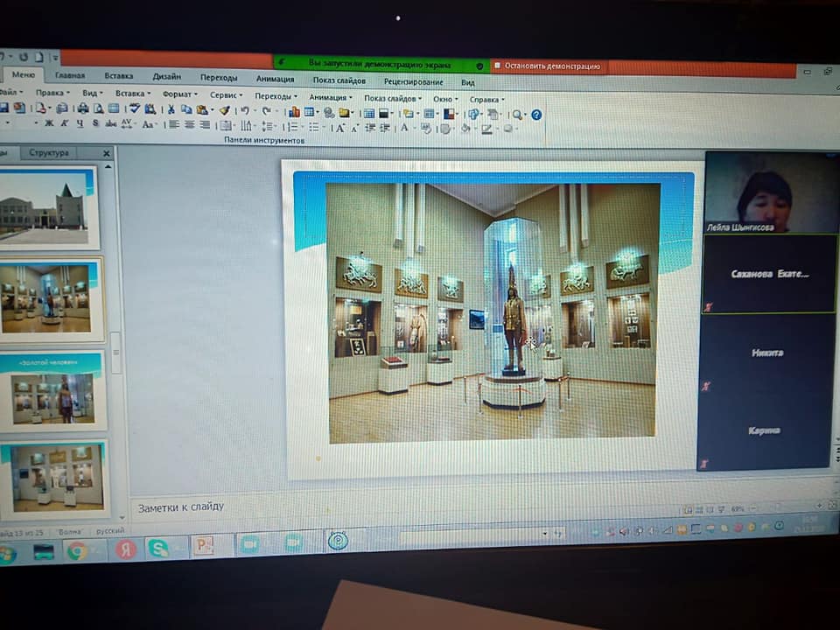Switch to the Дизайн ribbon tab

(x=166, y=77)
